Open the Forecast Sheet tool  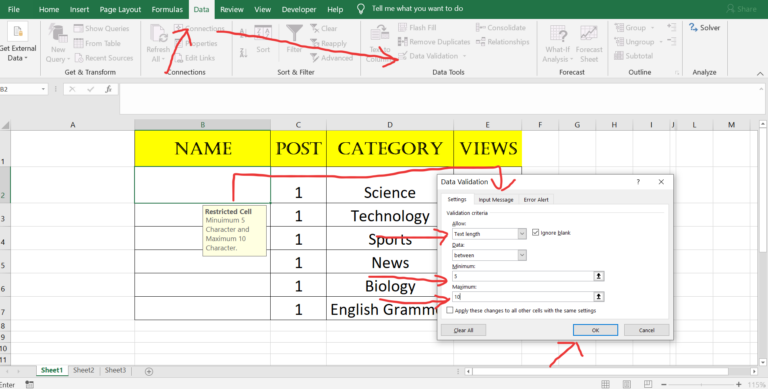pos(589,44)
